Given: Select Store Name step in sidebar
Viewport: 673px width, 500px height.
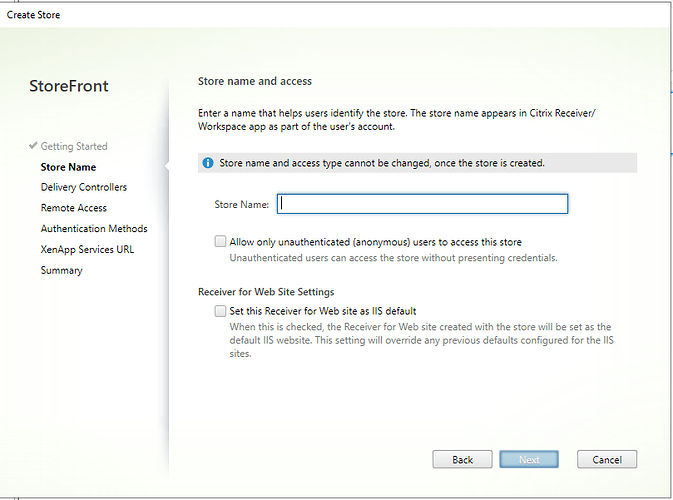Looking at the screenshot, I should click(68, 167).
